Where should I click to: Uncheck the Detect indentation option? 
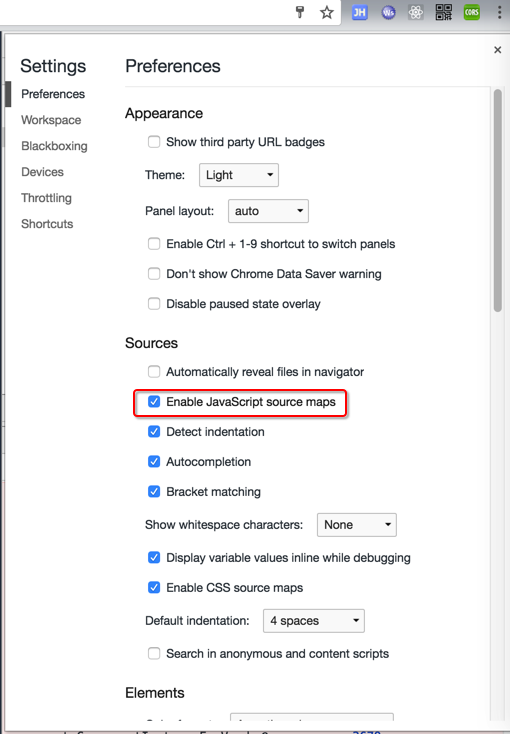point(154,432)
